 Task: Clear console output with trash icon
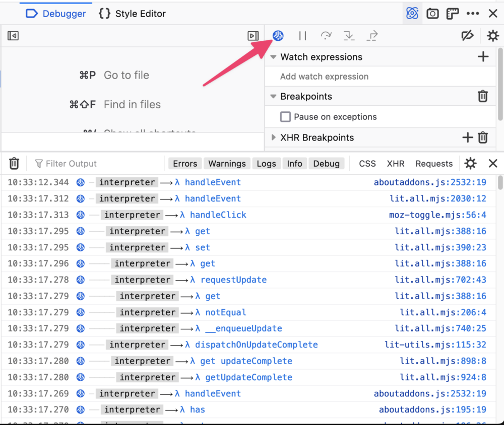point(14,163)
